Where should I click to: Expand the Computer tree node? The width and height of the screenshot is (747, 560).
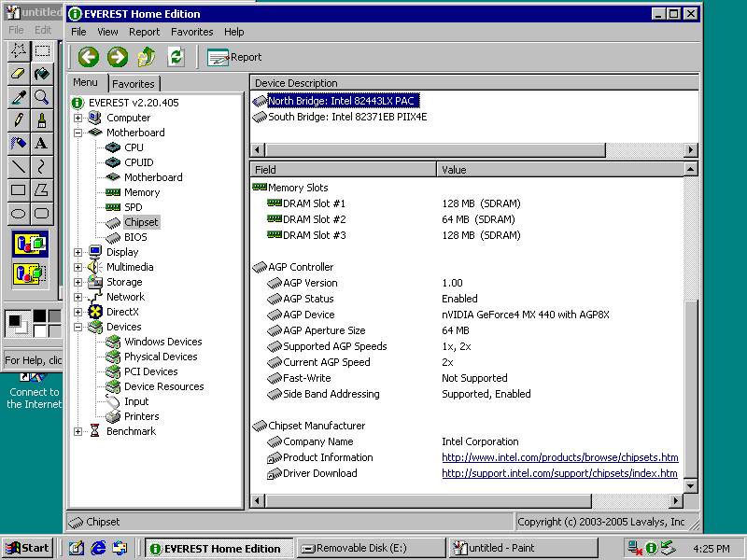pos(78,118)
